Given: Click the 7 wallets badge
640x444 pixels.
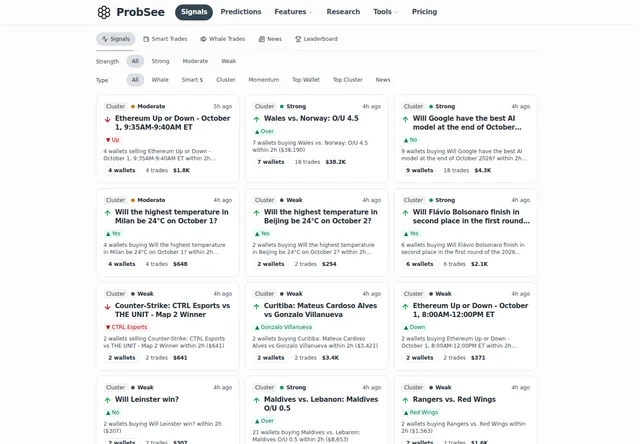Looking at the screenshot, I should 271,162.
